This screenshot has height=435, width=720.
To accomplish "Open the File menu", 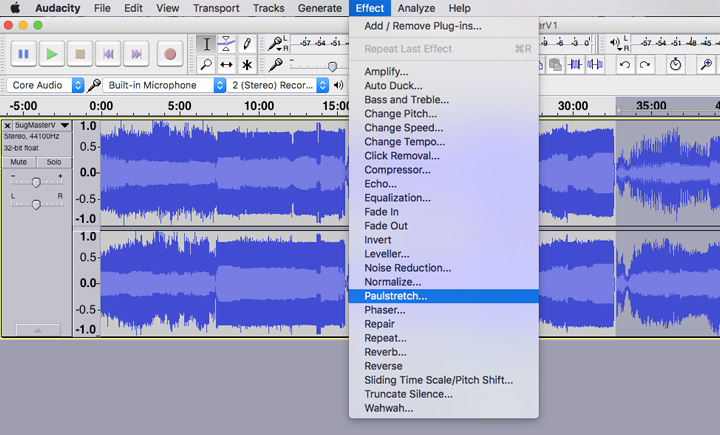I will (x=102, y=8).
